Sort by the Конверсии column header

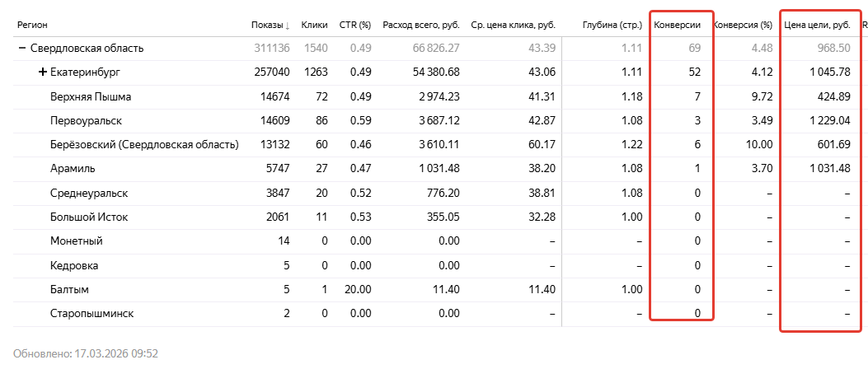[x=677, y=25]
